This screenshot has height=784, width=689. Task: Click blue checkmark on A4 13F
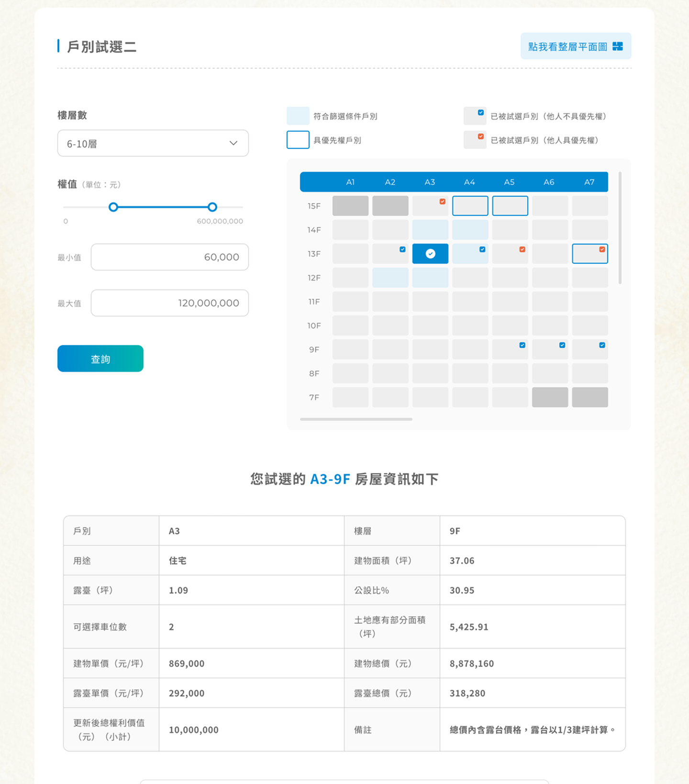pyautogui.click(x=482, y=249)
